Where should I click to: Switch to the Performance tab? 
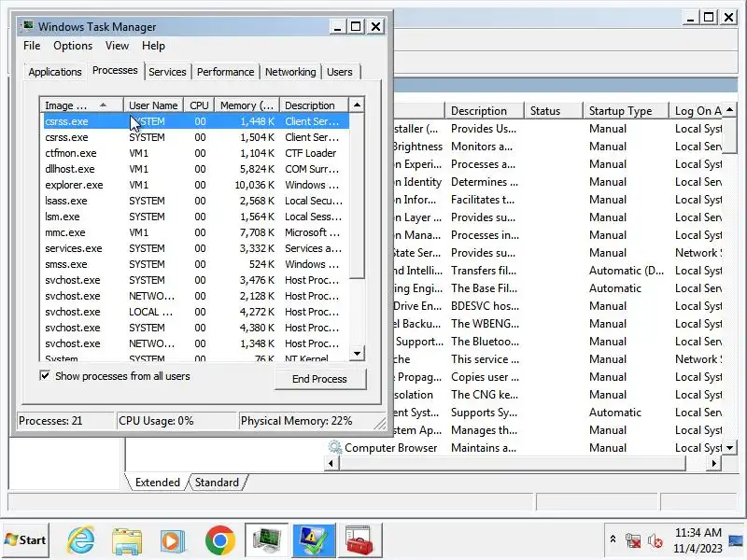(225, 72)
